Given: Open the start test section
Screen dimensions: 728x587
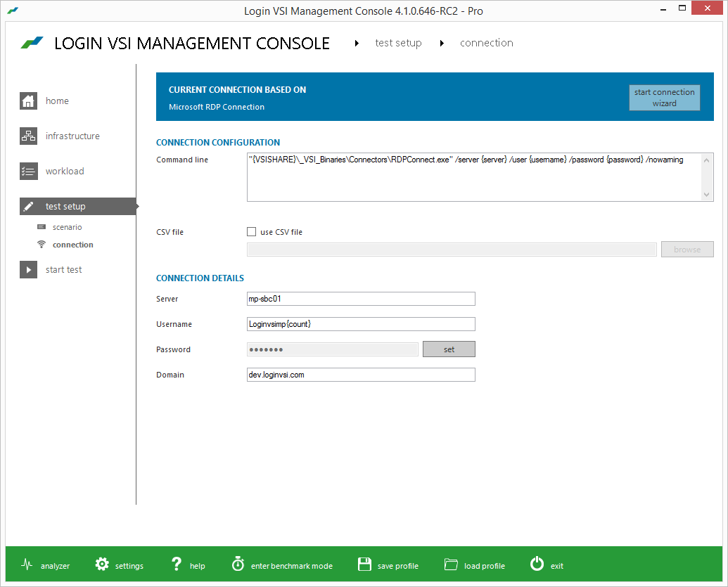Looking at the screenshot, I should coord(63,270).
